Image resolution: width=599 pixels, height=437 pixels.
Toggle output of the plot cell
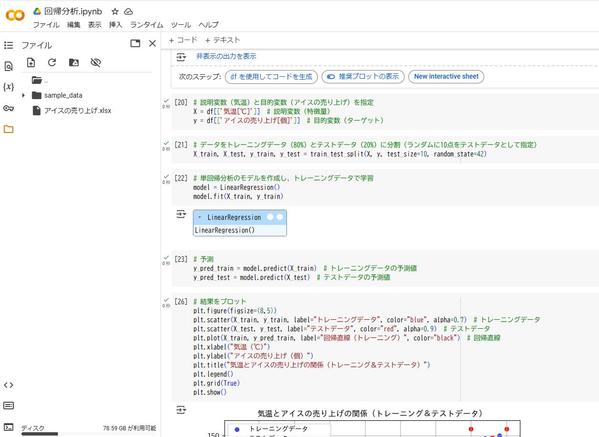click(x=181, y=410)
